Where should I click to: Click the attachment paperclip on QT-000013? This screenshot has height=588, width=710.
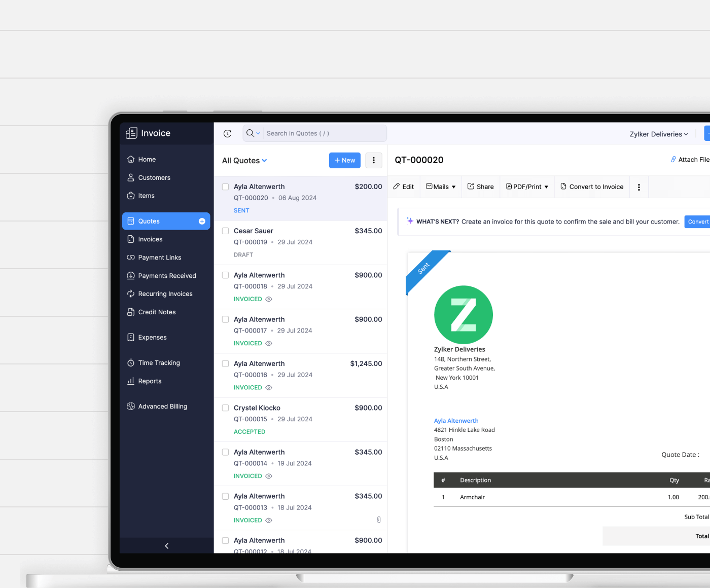379,520
